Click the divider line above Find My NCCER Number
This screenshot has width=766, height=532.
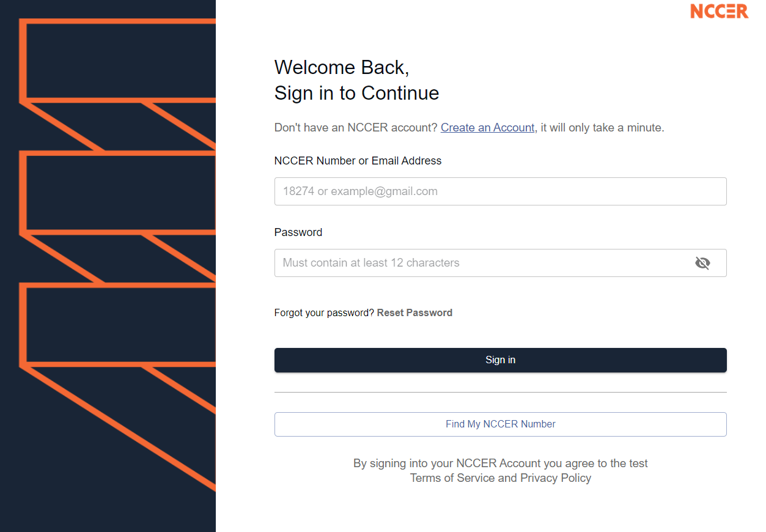[x=500, y=392]
